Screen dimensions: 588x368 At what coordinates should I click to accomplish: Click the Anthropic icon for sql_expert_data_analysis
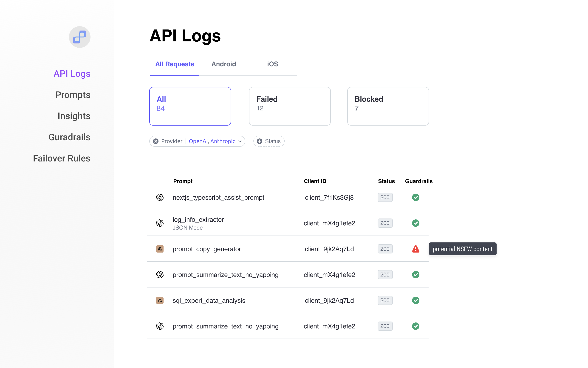160,300
